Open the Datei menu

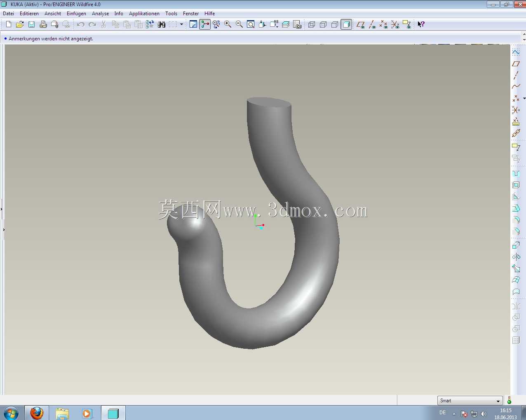[x=9, y=14]
